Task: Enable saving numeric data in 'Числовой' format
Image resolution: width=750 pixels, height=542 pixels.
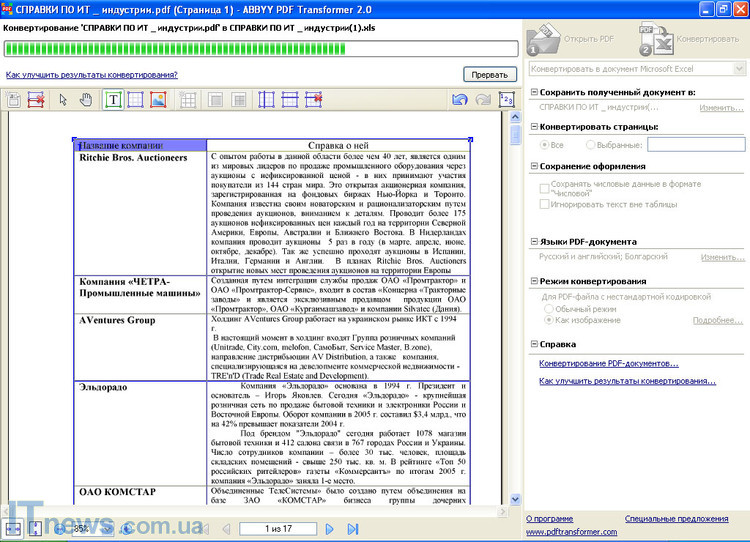Action: click(544, 188)
